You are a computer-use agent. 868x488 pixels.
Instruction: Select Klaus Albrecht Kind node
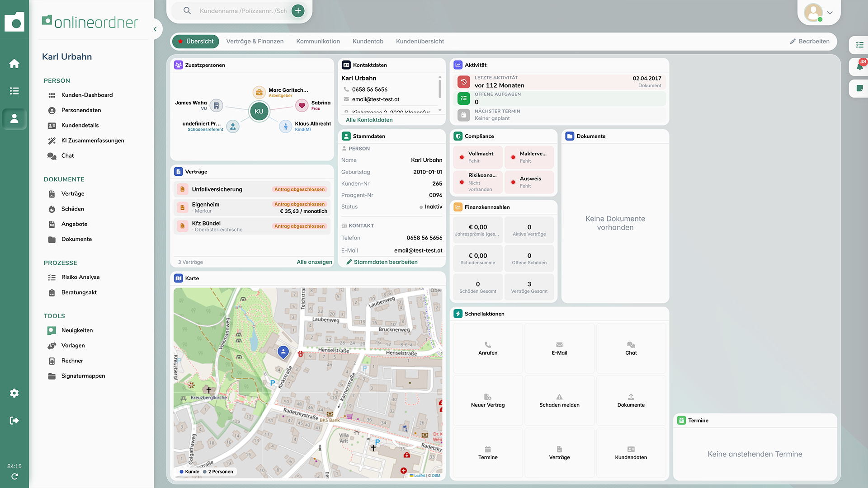point(285,127)
